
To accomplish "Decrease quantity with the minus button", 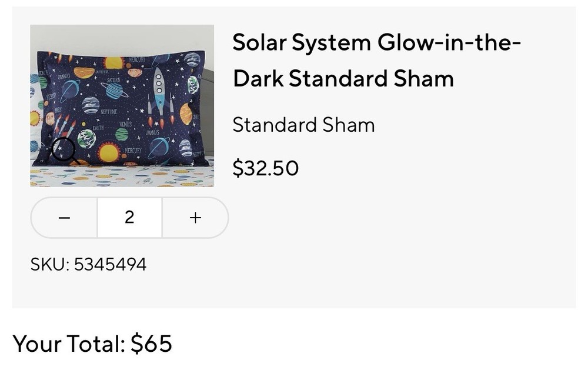I will click(64, 218).
